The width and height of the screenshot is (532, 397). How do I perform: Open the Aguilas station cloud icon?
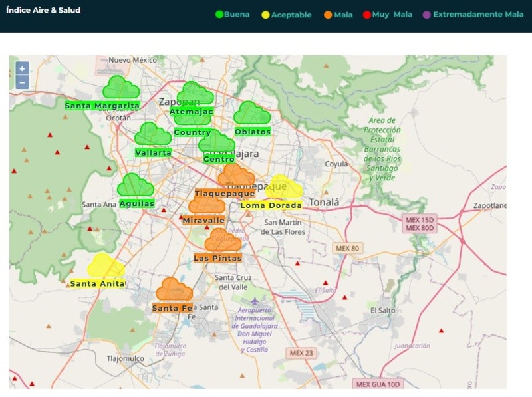click(136, 186)
